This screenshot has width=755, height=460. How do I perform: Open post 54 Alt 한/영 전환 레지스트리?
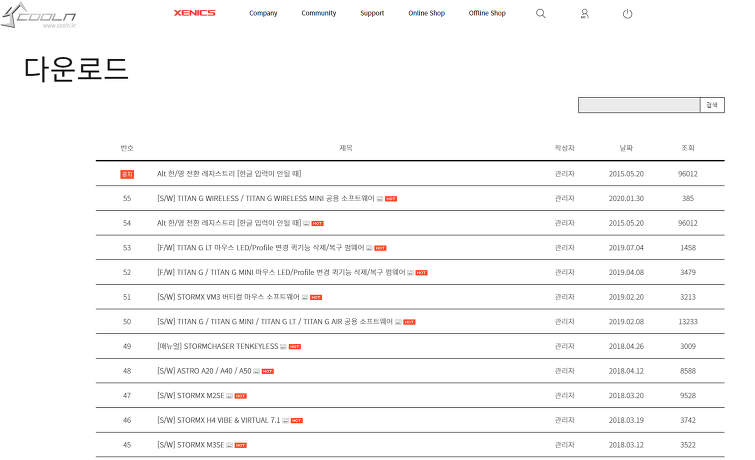pyautogui.click(x=229, y=223)
